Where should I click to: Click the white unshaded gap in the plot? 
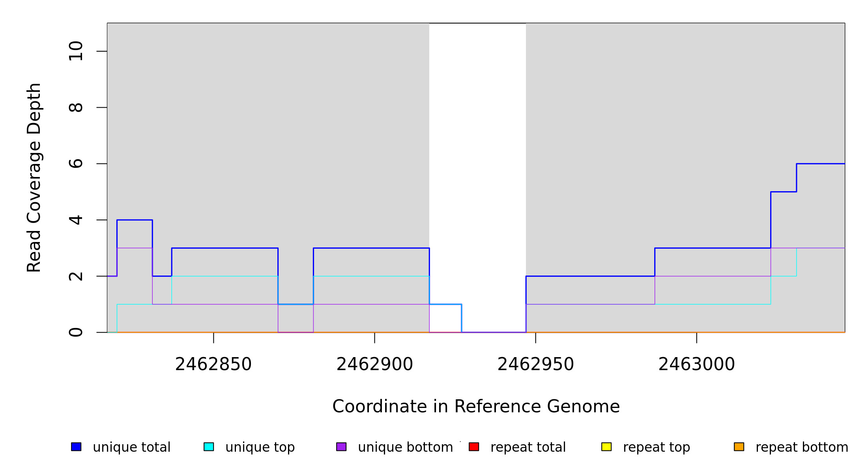pyautogui.click(x=477, y=158)
